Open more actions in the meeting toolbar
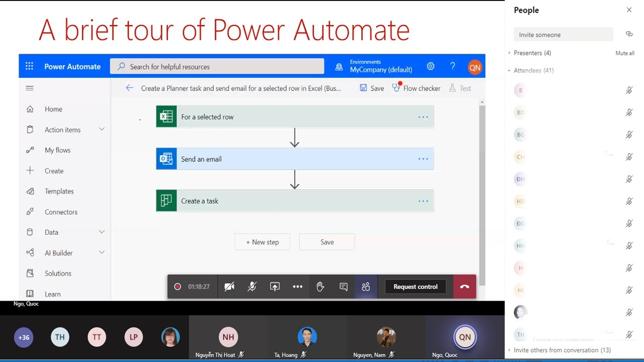Image resolution: width=644 pixels, height=362 pixels. point(298,287)
